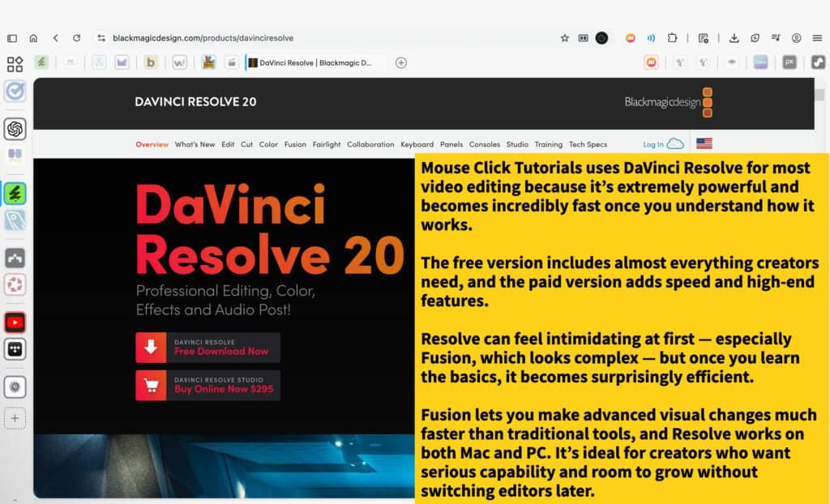Click the Log In link
The image size is (830, 504).
click(x=653, y=144)
